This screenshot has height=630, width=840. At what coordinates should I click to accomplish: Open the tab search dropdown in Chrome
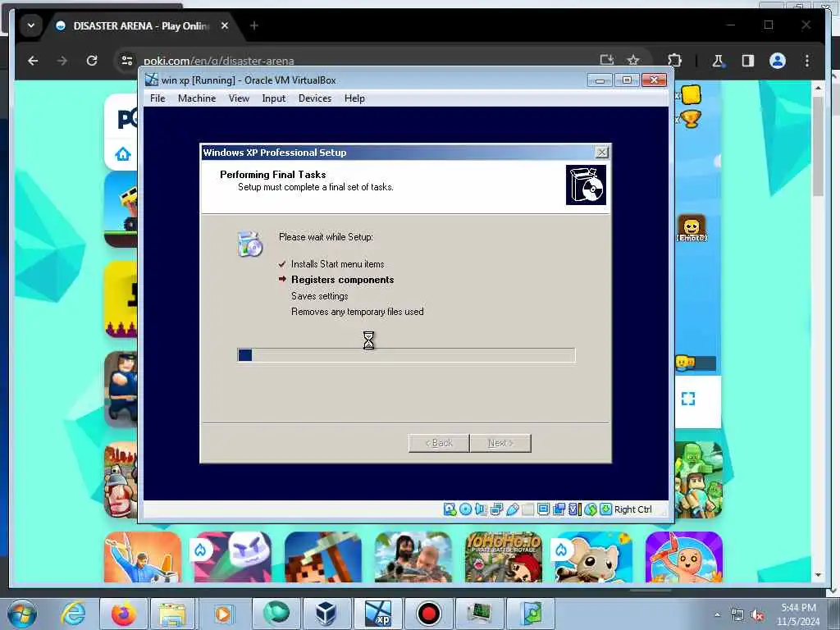pos(31,25)
